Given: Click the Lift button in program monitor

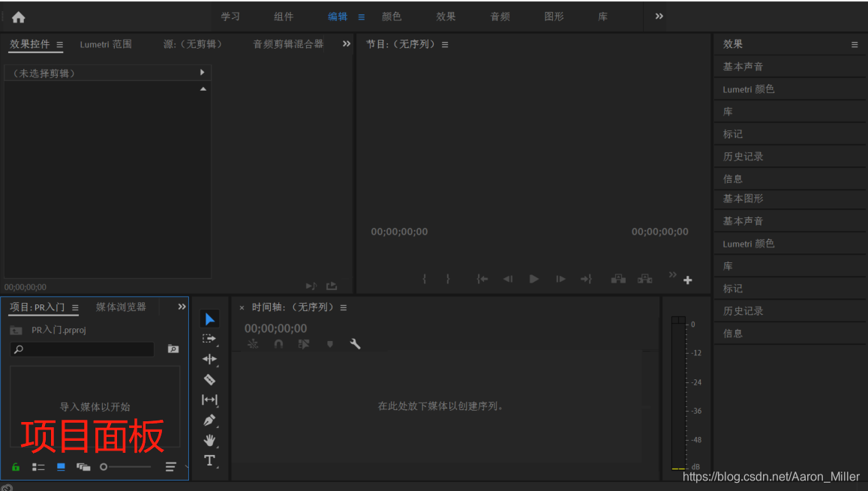Looking at the screenshot, I should coord(618,279).
